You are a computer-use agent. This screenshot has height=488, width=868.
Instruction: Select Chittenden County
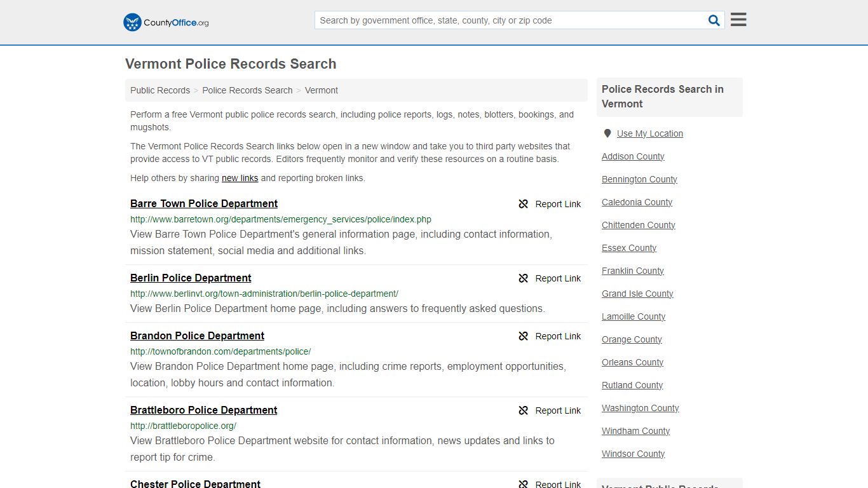[639, 225]
